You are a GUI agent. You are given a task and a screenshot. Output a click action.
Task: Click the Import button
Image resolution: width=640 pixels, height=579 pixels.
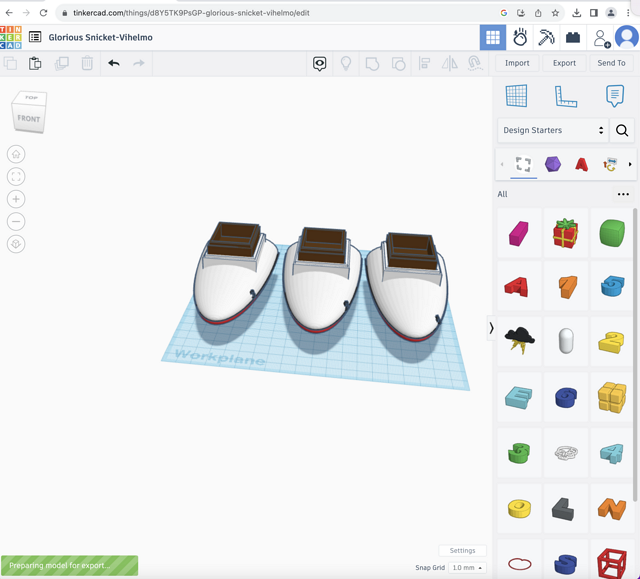pos(517,63)
